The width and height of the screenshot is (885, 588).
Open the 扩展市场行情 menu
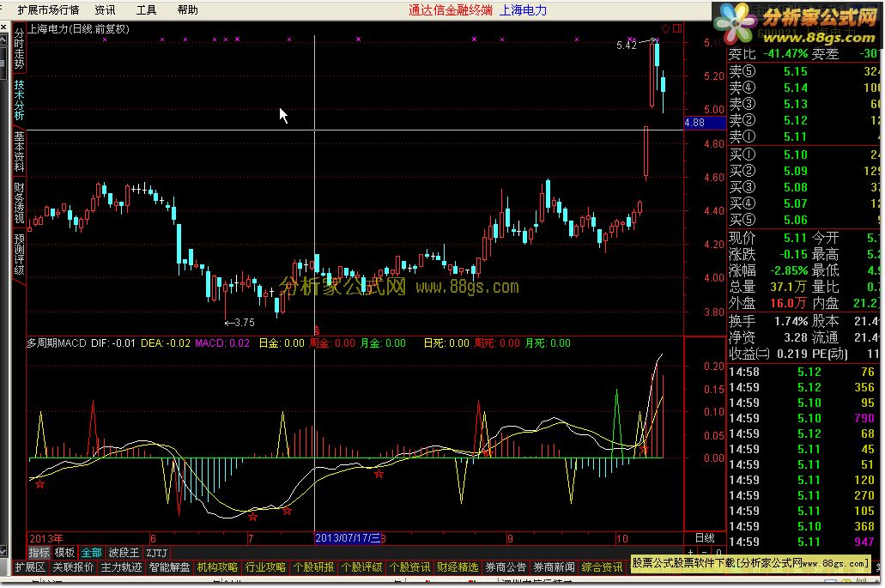pyautogui.click(x=48, y=9)
